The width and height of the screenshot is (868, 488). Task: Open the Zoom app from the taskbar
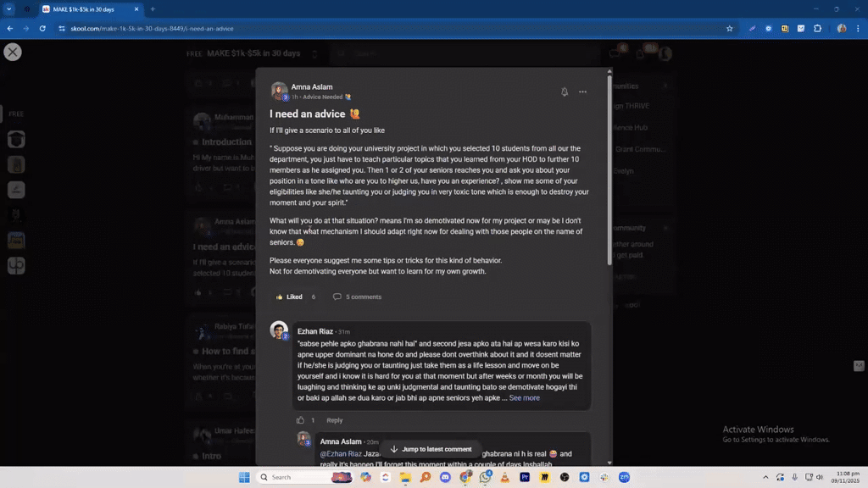click(x=625, y=477)
